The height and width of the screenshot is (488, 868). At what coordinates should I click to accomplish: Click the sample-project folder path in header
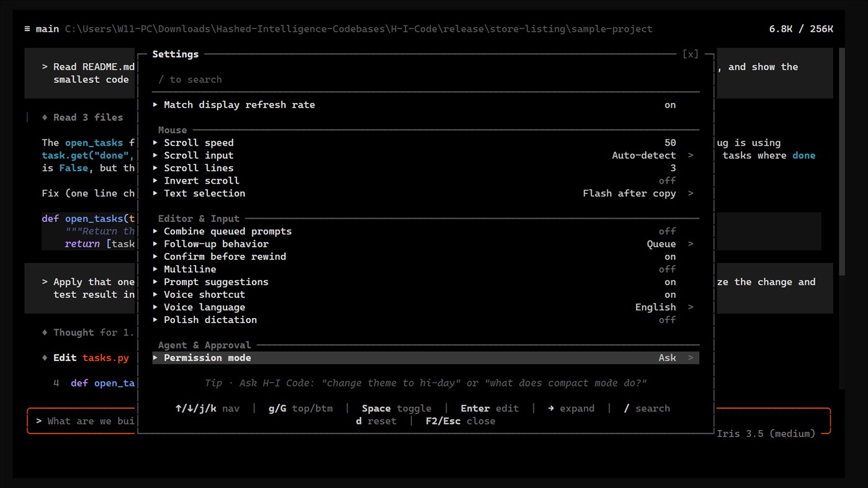(359, 29)
